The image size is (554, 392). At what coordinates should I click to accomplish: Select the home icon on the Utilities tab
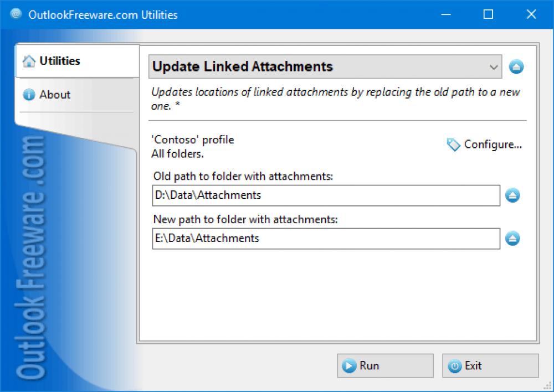(x=29, y=61)
